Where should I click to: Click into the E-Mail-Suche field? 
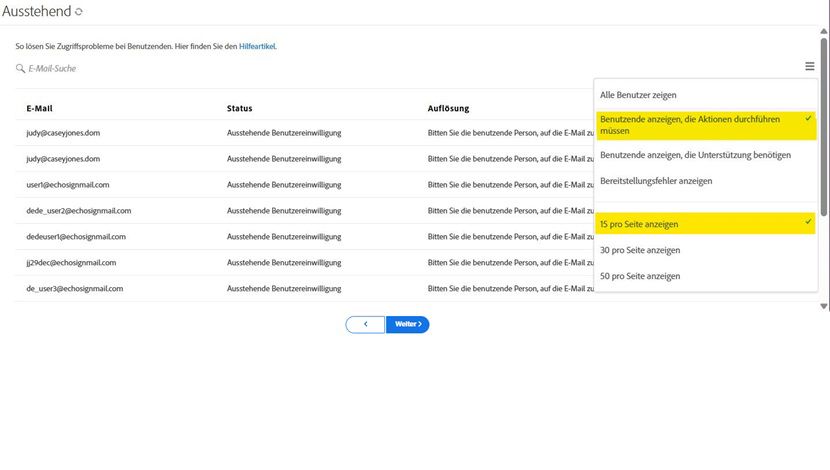pos(52,68)
